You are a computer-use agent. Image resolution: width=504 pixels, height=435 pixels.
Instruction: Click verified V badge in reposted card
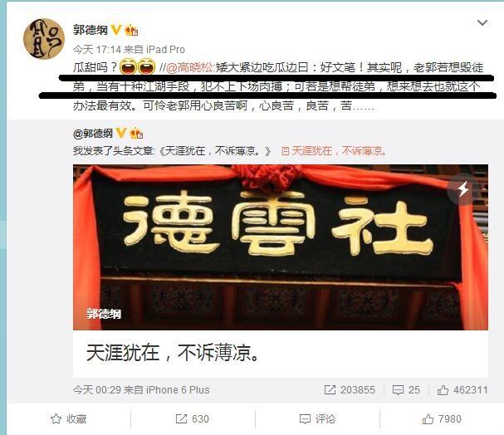121,132
